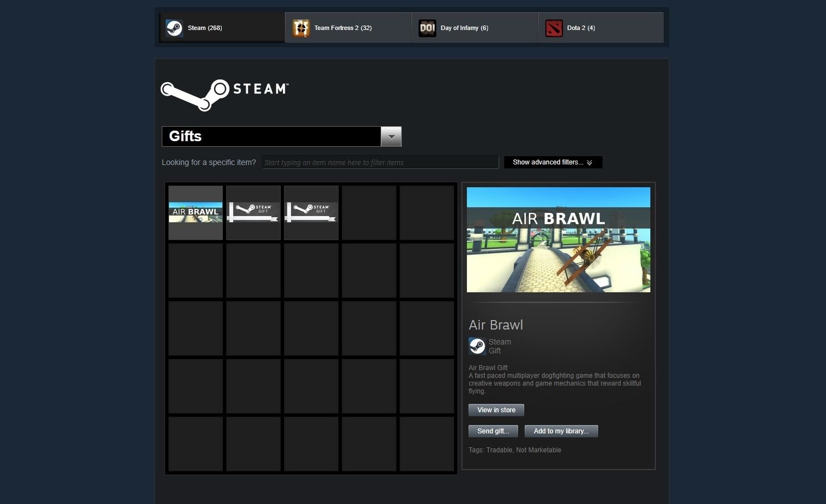Viewport: 826px width, 504px height.
Task: Switch to Team Fortress 2 (32) tab
Action: (x=348, y=27)
